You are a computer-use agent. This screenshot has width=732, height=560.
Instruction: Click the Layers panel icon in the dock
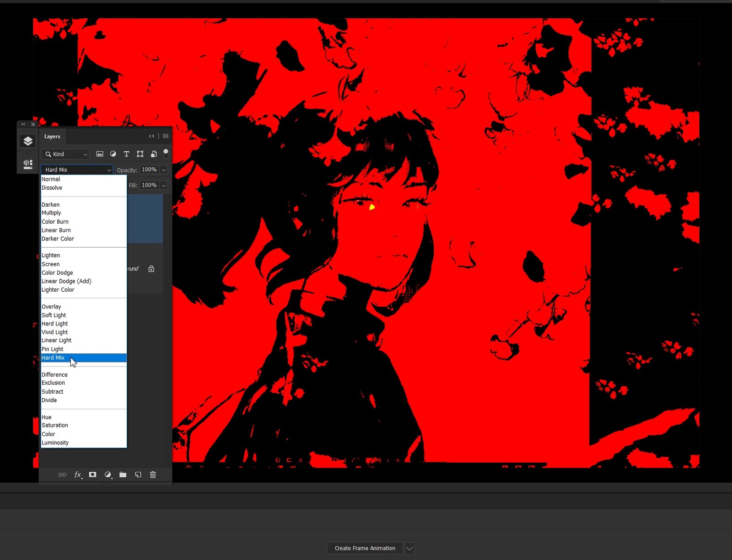[x=28, y=141]
